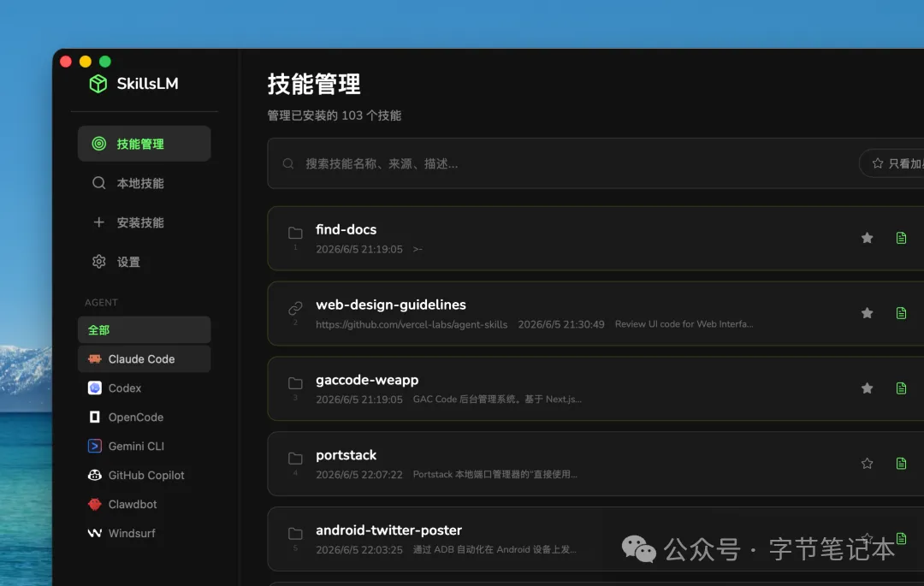Click the portstack timestamp 2026/6/5 22:07:22

[358, 475]
